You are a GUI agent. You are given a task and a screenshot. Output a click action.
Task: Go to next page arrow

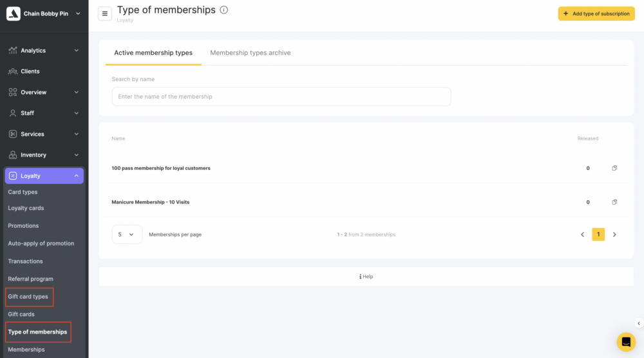click(x=614, y=234)
